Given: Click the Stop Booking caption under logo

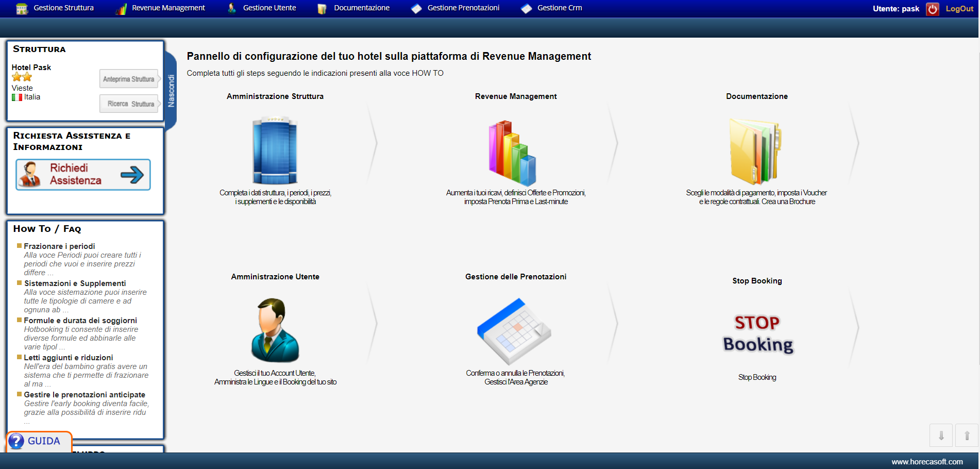Looking at the screenshot, I should [757, 377].
